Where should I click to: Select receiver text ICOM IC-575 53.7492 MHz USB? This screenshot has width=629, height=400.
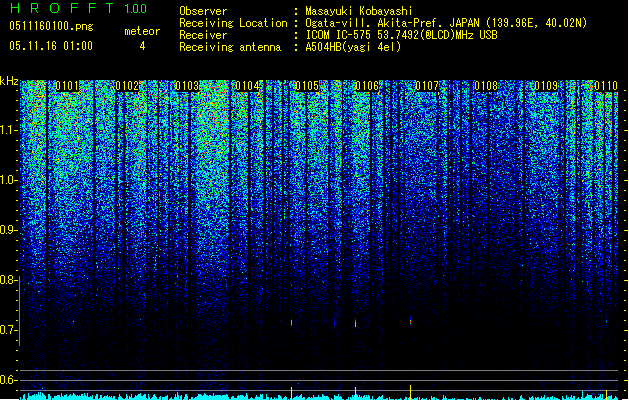(402, 35)
